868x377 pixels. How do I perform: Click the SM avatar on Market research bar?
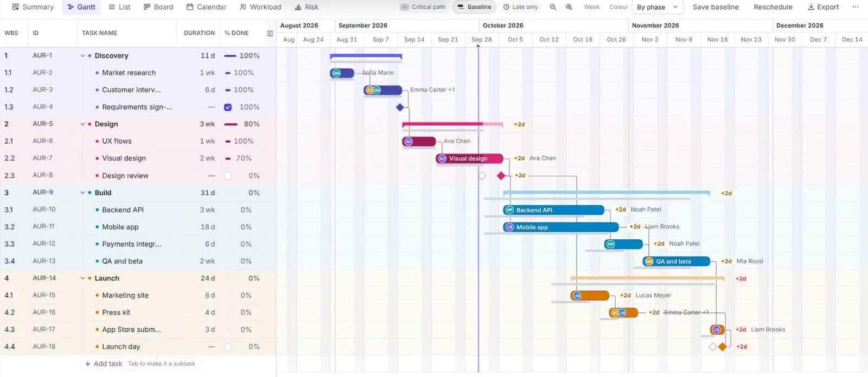pyautogui.click(x=336, y=73)
